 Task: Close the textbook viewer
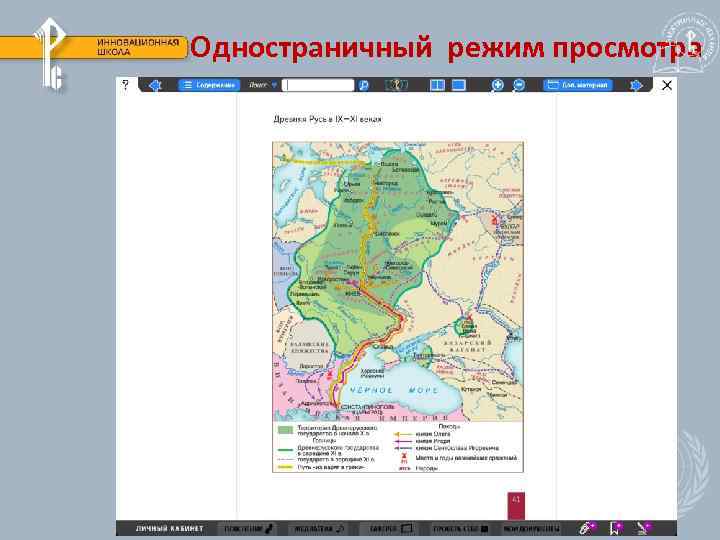[667, 85]
